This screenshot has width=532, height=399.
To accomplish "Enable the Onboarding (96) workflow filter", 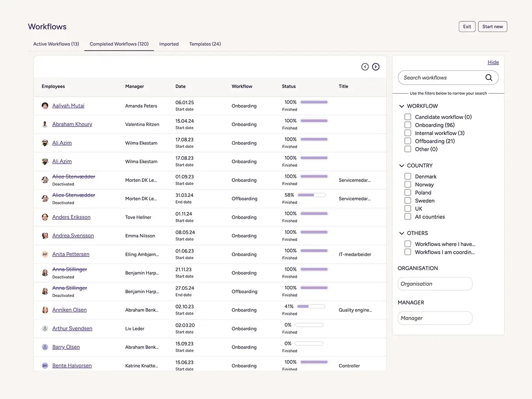I will point(407,125).
